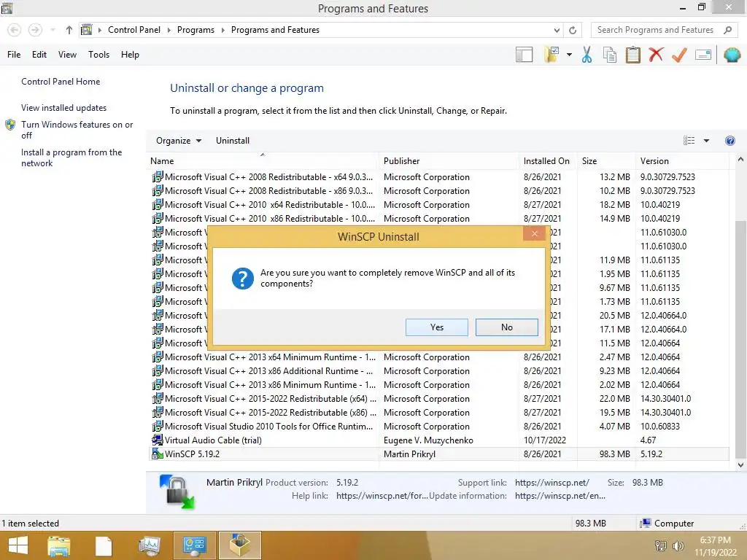Open more view options dropdown arrow
Viewport: 747px width, 560px height.
tap(706, 141)
